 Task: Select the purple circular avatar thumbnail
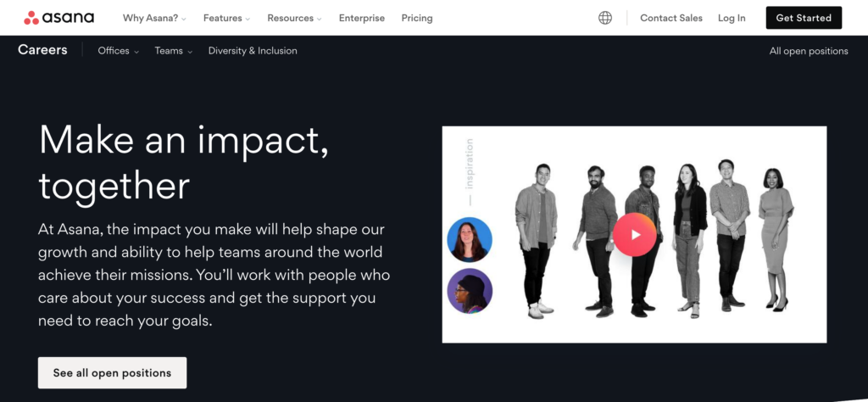[470, 291]
